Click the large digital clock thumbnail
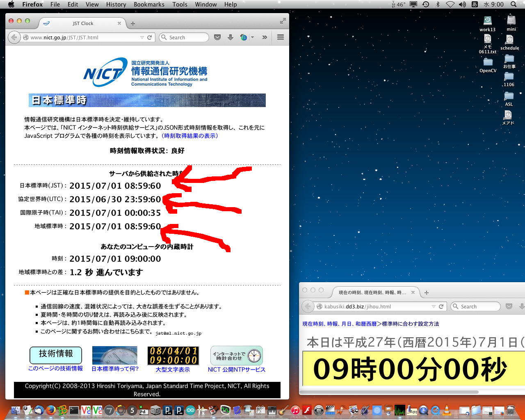 (173, 355)
